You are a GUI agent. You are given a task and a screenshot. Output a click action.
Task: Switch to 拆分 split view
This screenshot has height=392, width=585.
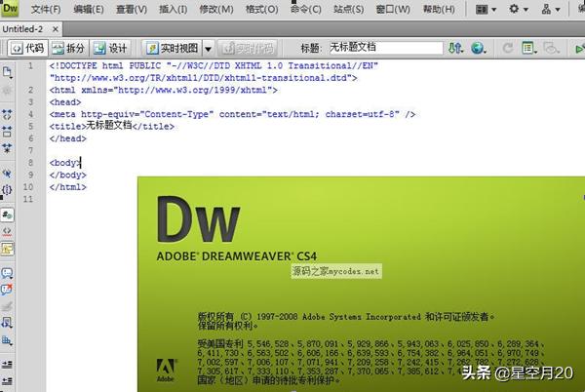68,48
